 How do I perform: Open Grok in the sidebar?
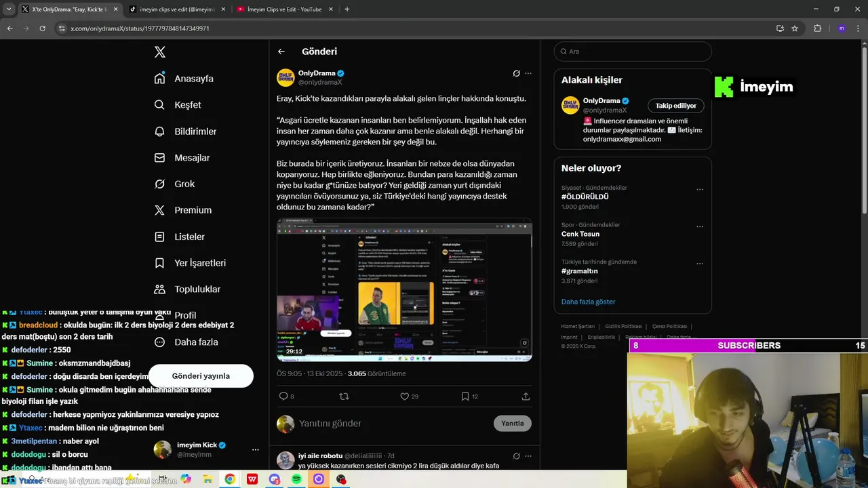click(x=174, y=184)
